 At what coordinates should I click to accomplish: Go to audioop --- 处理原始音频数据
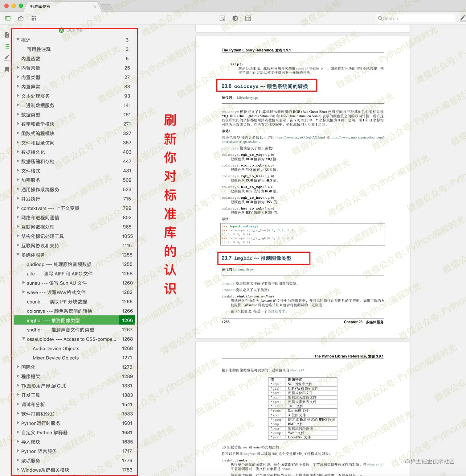[59, 264]
